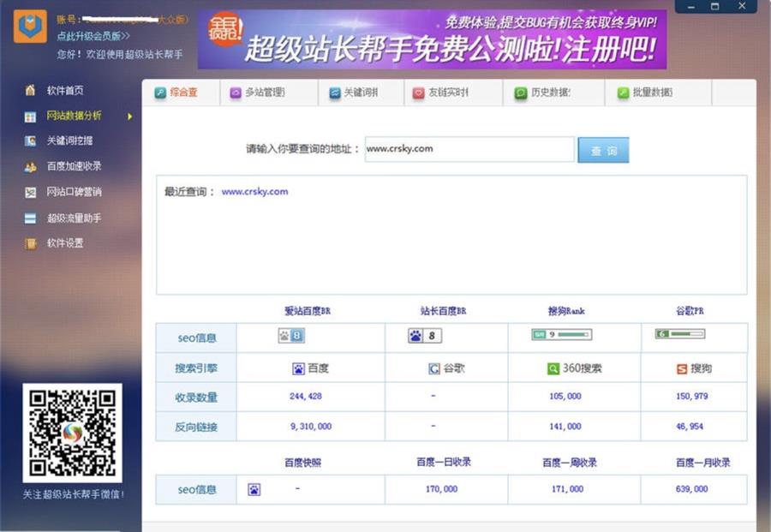
Task: Switch to the 批量数据 tab
Action: tap(659, 93)
